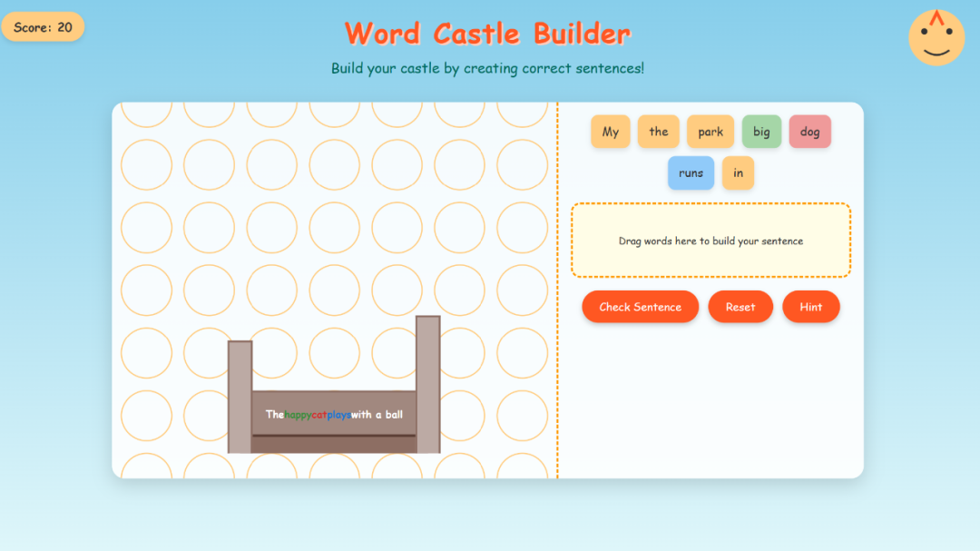
Task: Click the red word 'cat' in castle
Action: [318, 415]
